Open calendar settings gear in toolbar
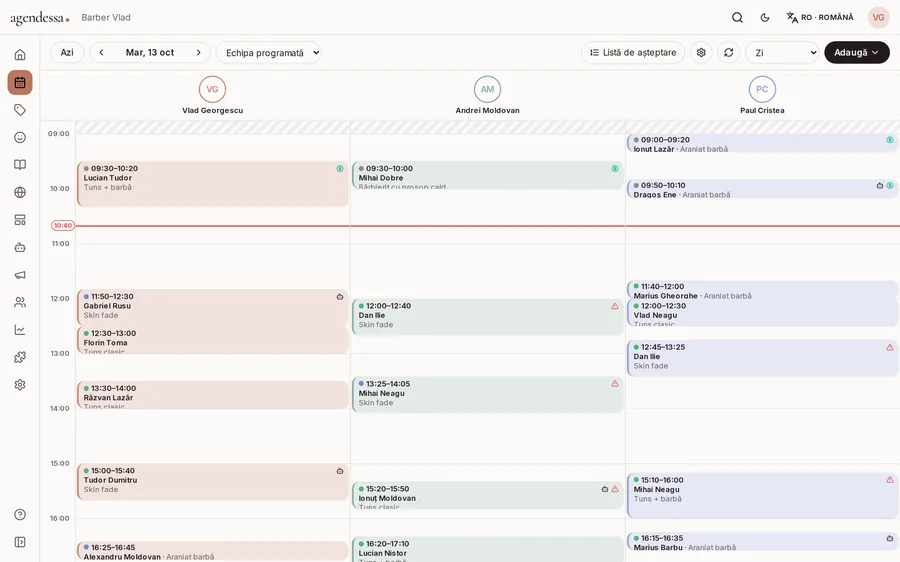Screen dimensions: 900x562 (x=701, y=52)
